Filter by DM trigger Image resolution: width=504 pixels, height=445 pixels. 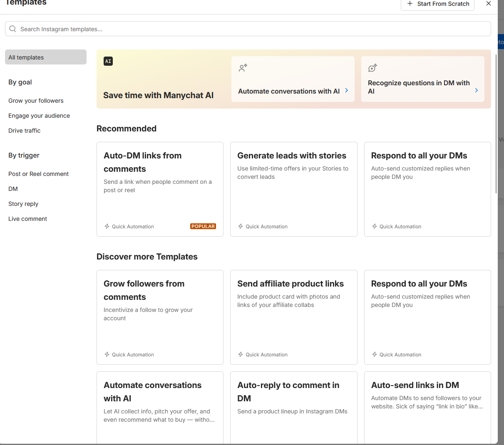pos(13,189)
